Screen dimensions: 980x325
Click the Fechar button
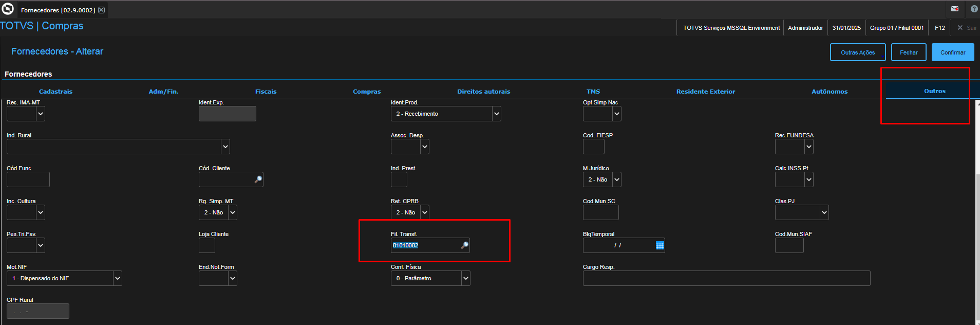pyautogui.click(x=909, y=52)
